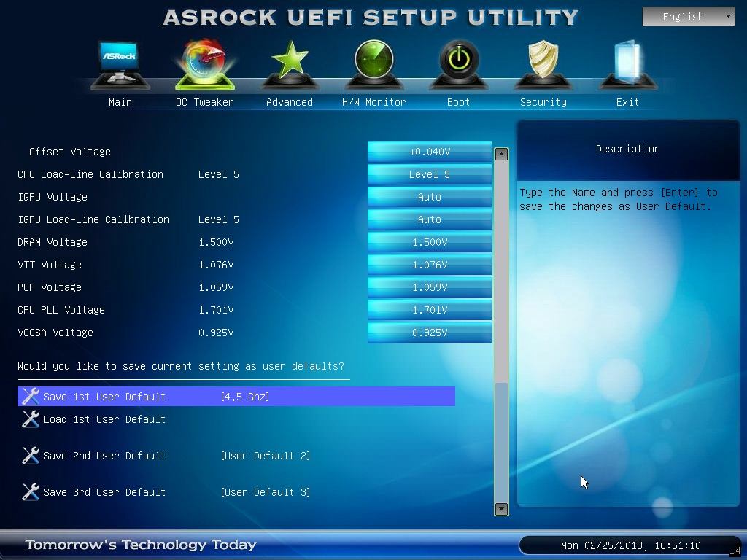Edit the [4,5 Ghz] profile name
This screenshot has height=560, width=747.
(x=245, y=397)
